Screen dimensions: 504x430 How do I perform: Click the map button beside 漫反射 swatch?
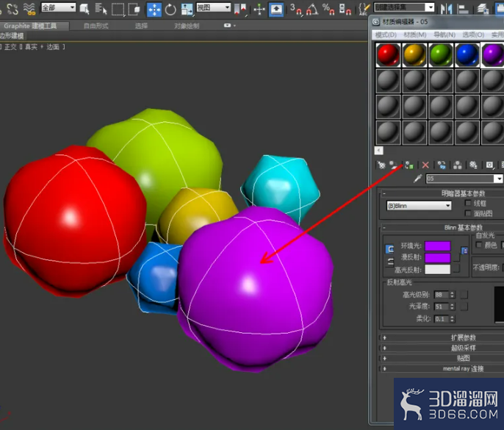click(x=457, y=257)
